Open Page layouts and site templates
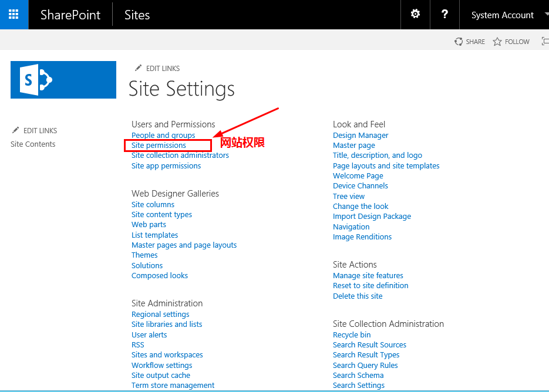The width and height of the screenshot is (549, 392). (x=386, y=165)
